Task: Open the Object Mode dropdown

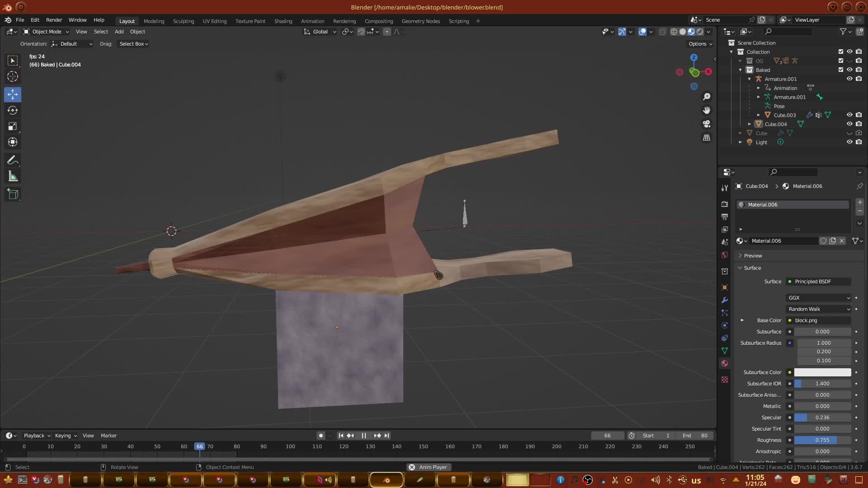Action: pyautogui.click(x=46, y=32)
